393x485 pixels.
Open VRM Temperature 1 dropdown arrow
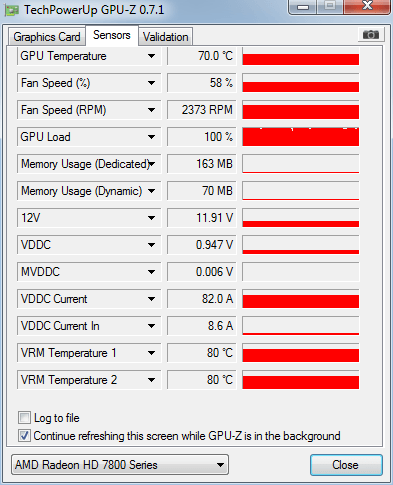pyautogui.click(x=152, y=353)
